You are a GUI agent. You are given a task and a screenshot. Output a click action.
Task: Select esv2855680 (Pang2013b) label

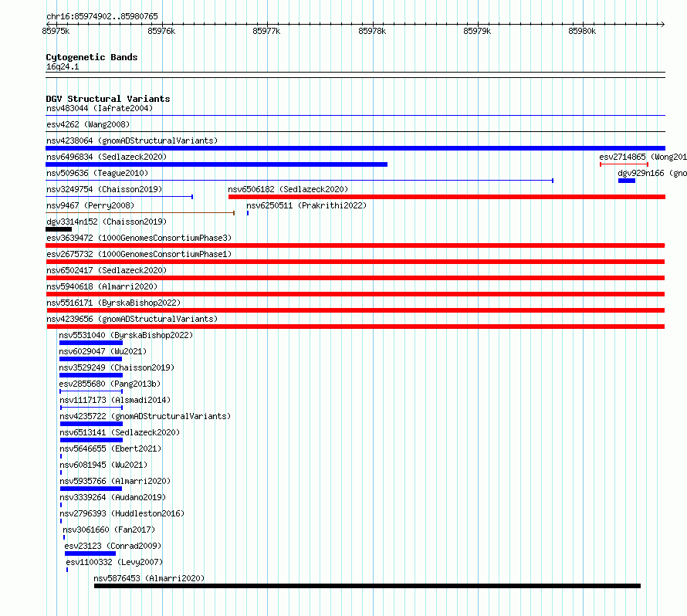[x=110, y=384]
